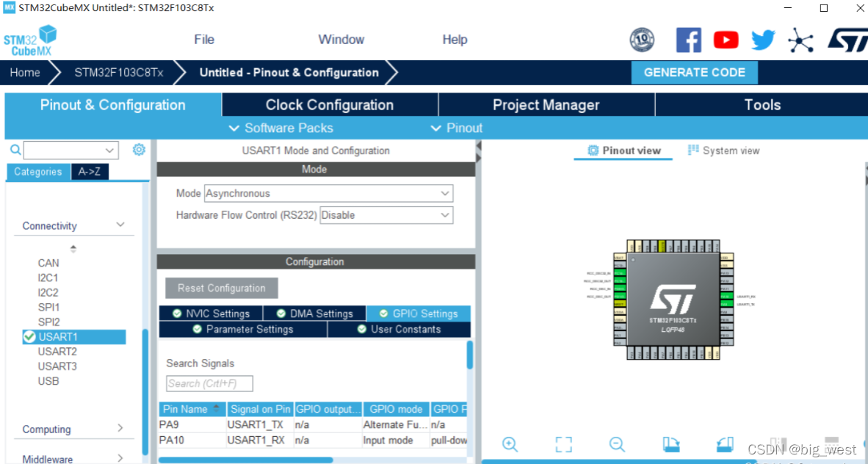This screenshot has height=464, width=868.
Task: Click the yellow NRST pin on chip
Action: click(620, 304)
